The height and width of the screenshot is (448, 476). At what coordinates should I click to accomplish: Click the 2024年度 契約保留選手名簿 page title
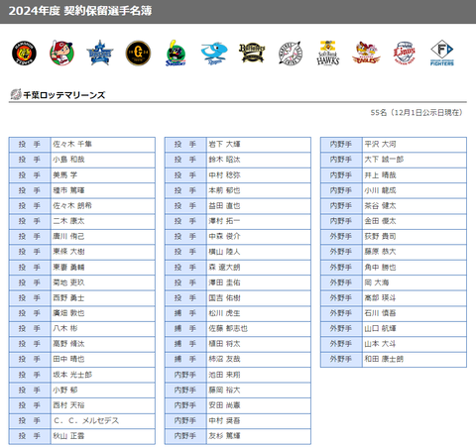pos(80,11)
